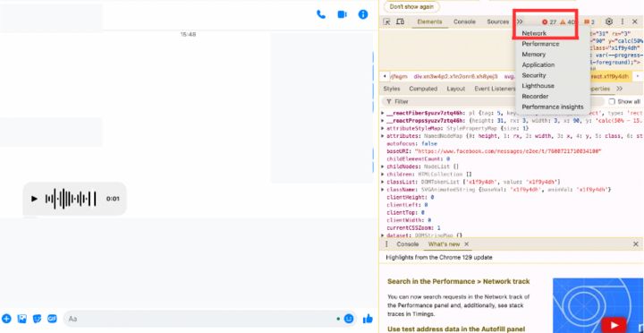Enable the Show all checkbox

point(612,101)
